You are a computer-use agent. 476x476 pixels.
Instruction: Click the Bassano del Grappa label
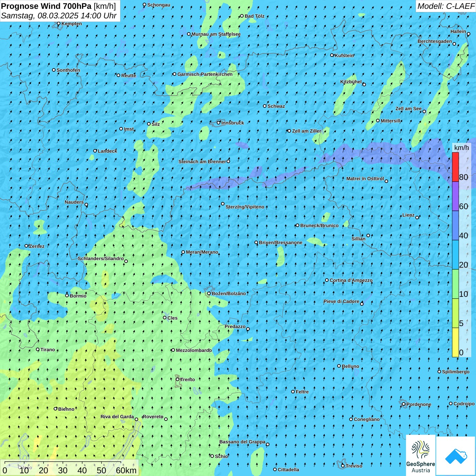(x=242, y=442)
